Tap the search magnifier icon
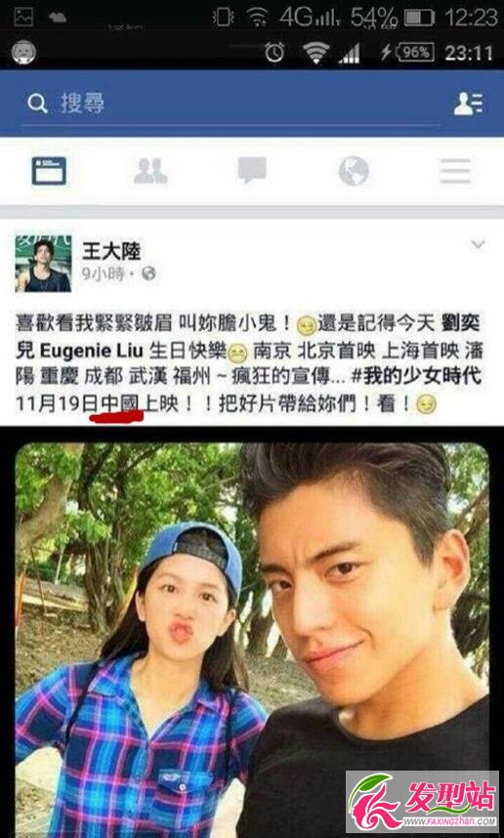The image size is (504, 838). click(37, 104)
